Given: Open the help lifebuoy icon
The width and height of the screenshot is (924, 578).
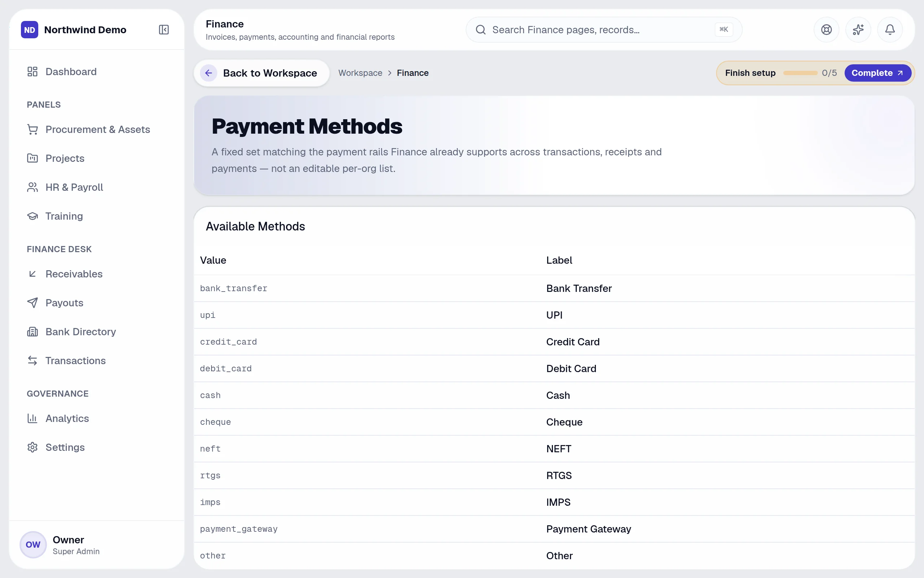Looking at the screenshot, I should pyautogui.click(x=826, y=30).
